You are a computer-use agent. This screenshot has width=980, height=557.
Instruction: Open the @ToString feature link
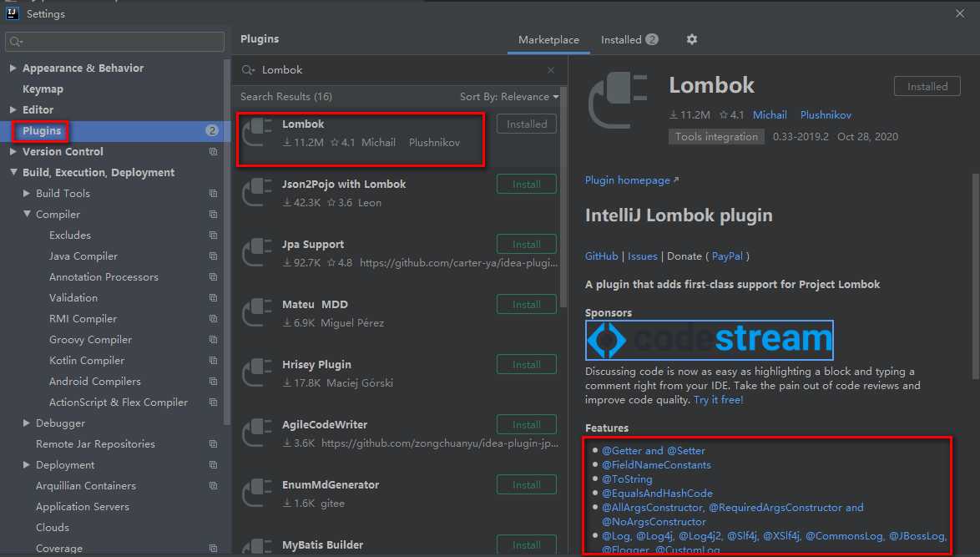[x=627, y=479]
